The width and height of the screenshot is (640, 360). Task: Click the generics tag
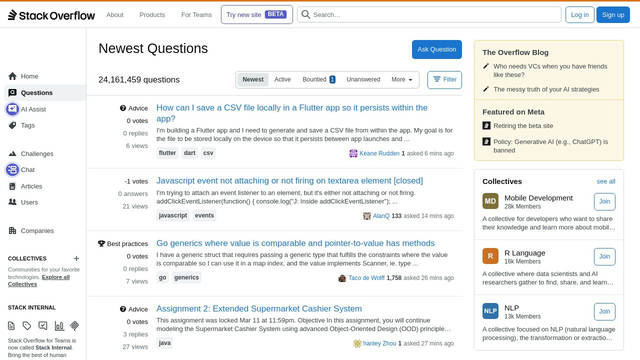(x=187, y=278)
